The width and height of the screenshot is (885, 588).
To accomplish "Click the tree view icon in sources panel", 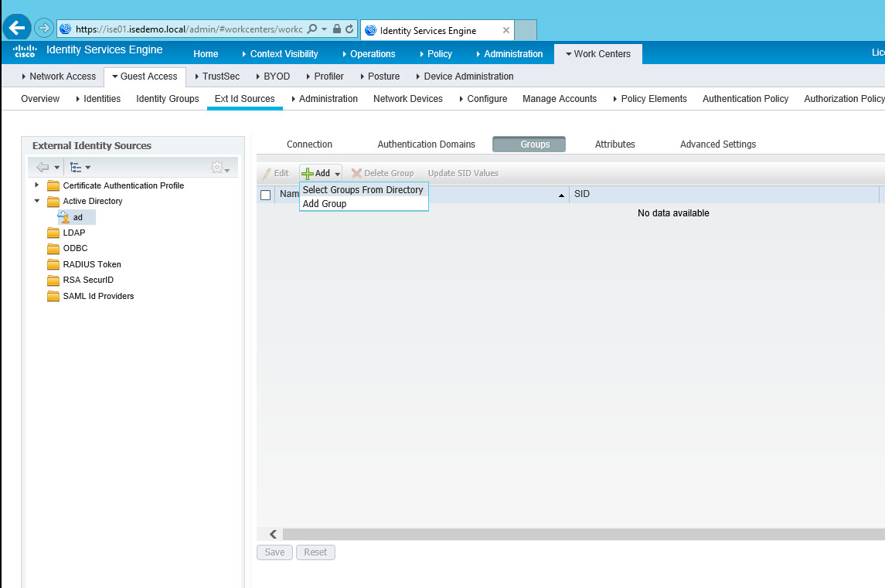I will [x=76, y=167].
